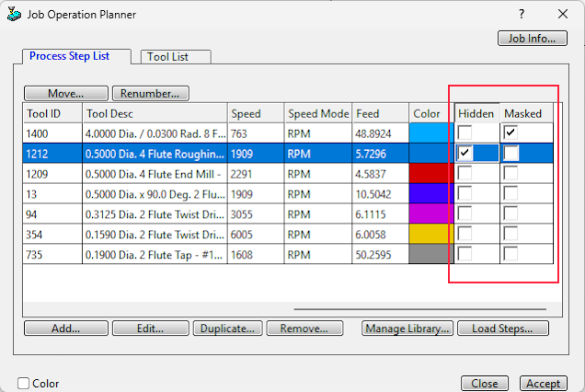Screen dimensions: 585x392
Task: Click the Accept button
Action: point(544,384)
